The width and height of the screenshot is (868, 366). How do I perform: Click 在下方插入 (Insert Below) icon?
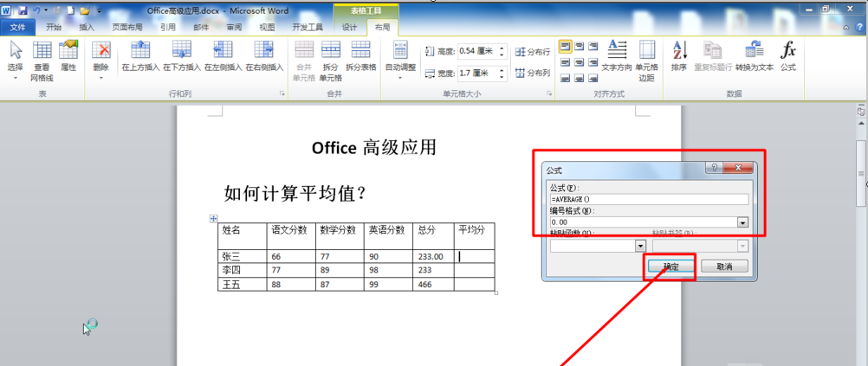182,50
